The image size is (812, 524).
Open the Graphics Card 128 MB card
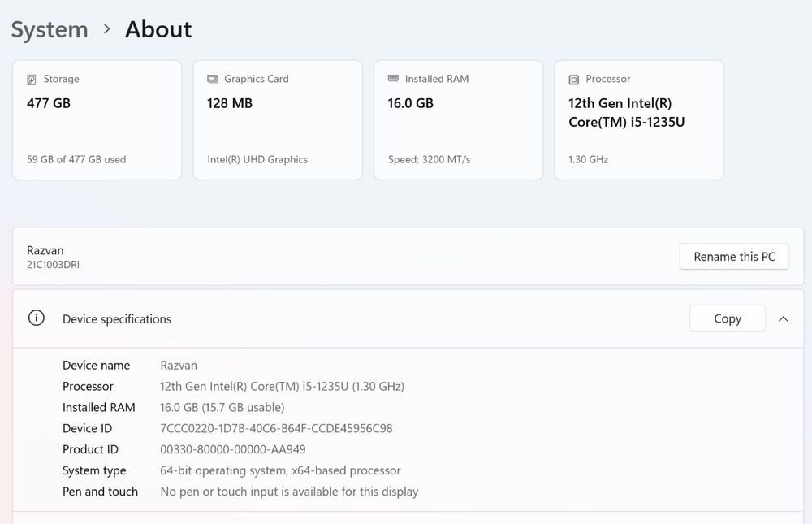tap(278, 120)
